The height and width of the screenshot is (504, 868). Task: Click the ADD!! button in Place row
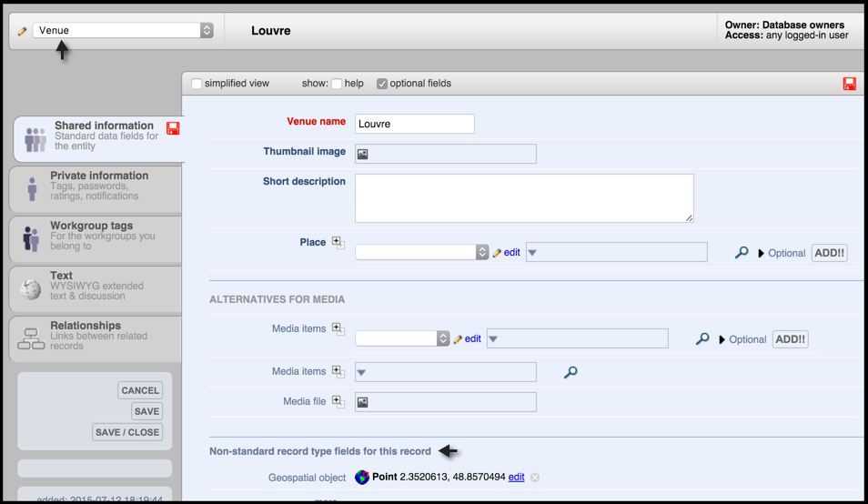pos(829,253)
